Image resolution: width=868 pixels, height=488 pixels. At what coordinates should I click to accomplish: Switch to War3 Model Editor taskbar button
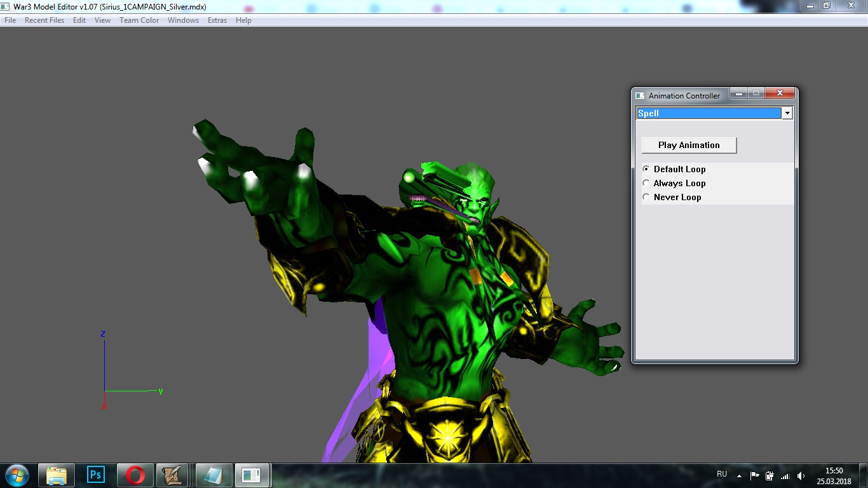(x=252, y=475)
